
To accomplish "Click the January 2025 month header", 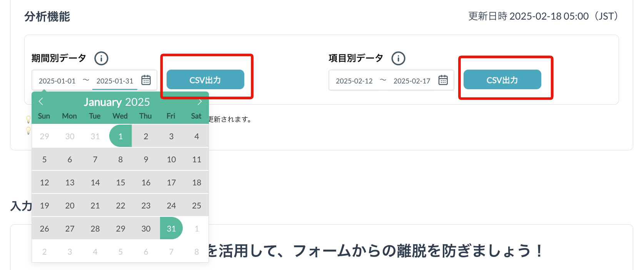I will 117,102.
